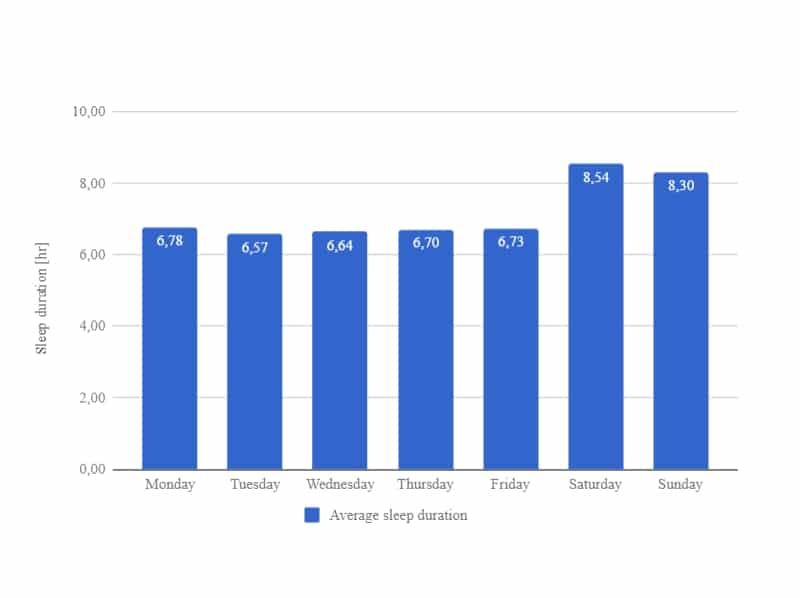Select the 8,54 data label on Saturday

click(596, 178)
